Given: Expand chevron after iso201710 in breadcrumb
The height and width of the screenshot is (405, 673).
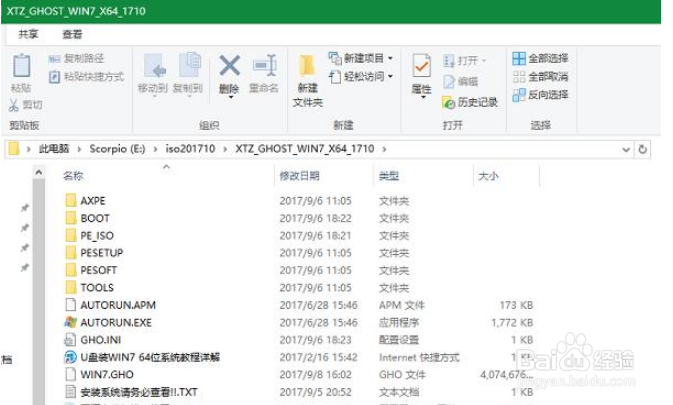Looking at the screenshot, I should tap(225, 149).
